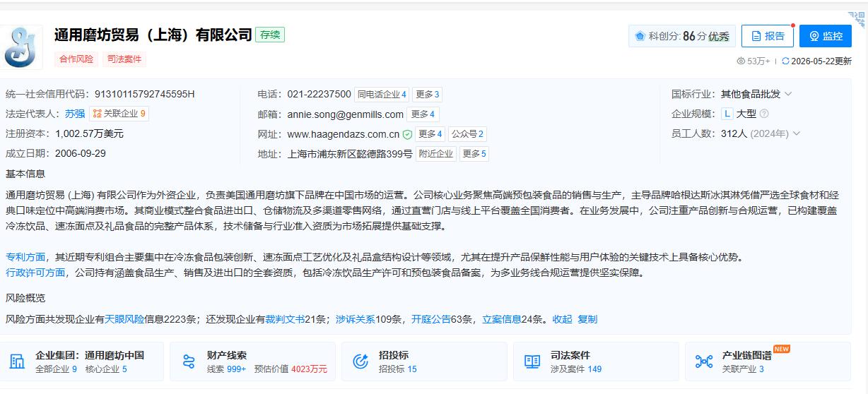Image resolution: width=868 pixels, height=394 pixels.
Task: Open 公众号 2 badge
Action: tap(467, 133)
